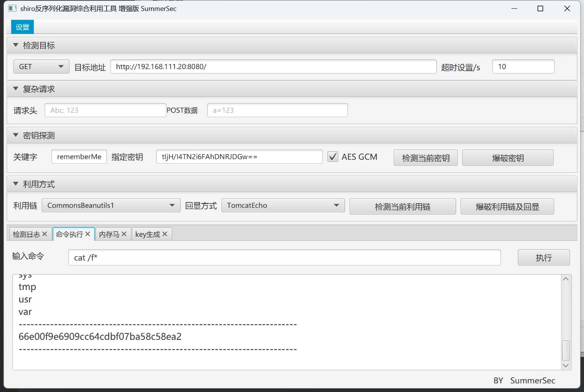Expand the CommonsBeanutils1 gadget chain dropdown
This screenshot has height=392, width=584.
tap(111, 205)
